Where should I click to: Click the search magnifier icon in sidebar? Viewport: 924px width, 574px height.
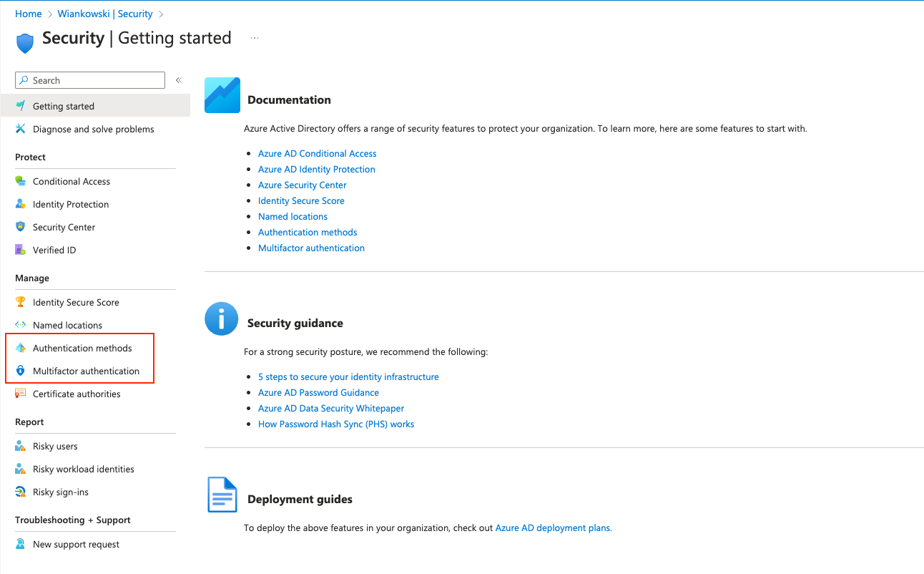[x=24, y=80]
